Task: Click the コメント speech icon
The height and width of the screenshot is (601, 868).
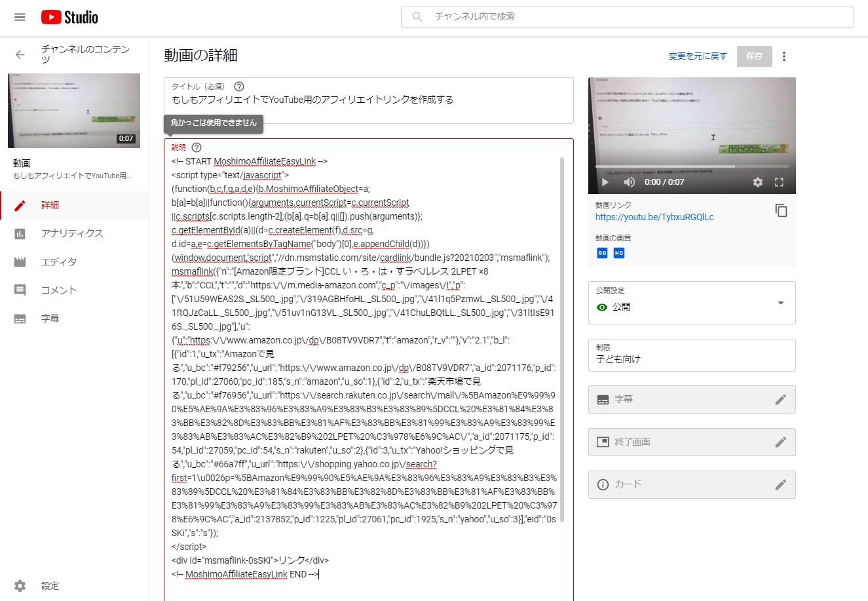Action: click(20, 290)
